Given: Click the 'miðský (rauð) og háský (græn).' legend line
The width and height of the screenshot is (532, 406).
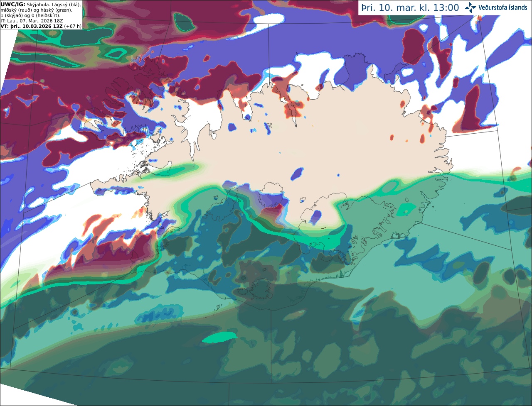Looking at the screenshot, I should tap(36, 10).
